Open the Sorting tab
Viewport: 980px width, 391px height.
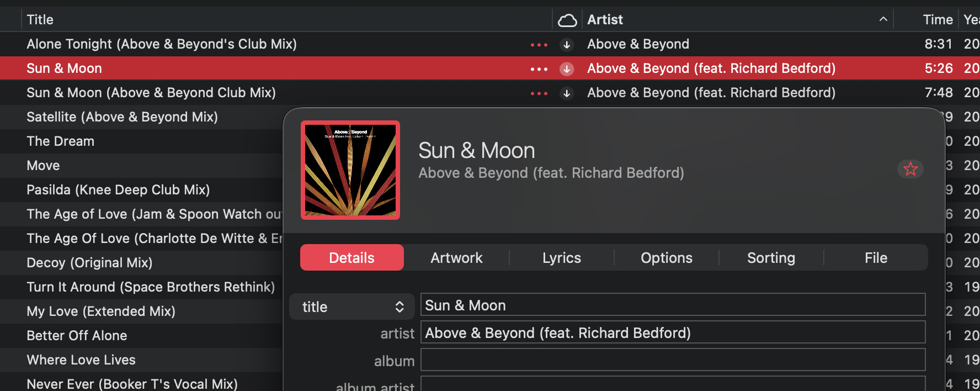tap(771, 258)
